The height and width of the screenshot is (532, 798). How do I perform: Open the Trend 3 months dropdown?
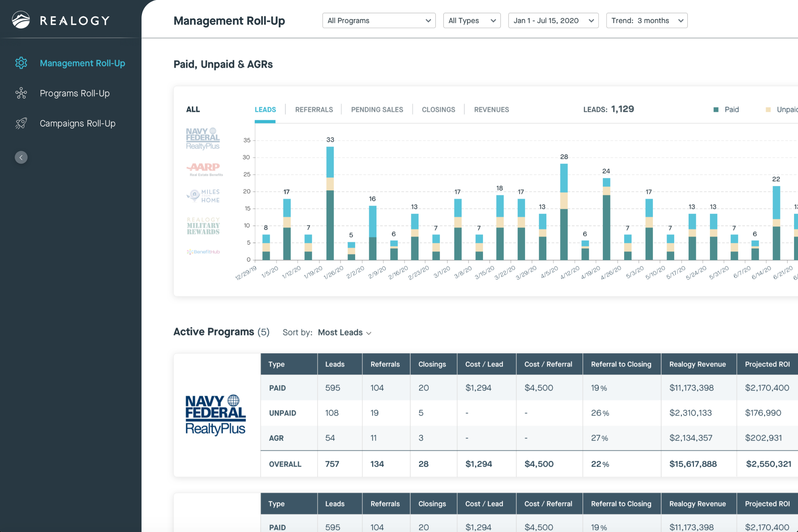(x=646, y=21)
